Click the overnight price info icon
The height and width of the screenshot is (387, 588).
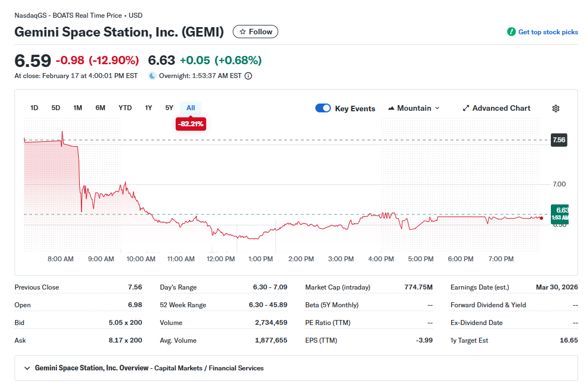tap(248, 76)
